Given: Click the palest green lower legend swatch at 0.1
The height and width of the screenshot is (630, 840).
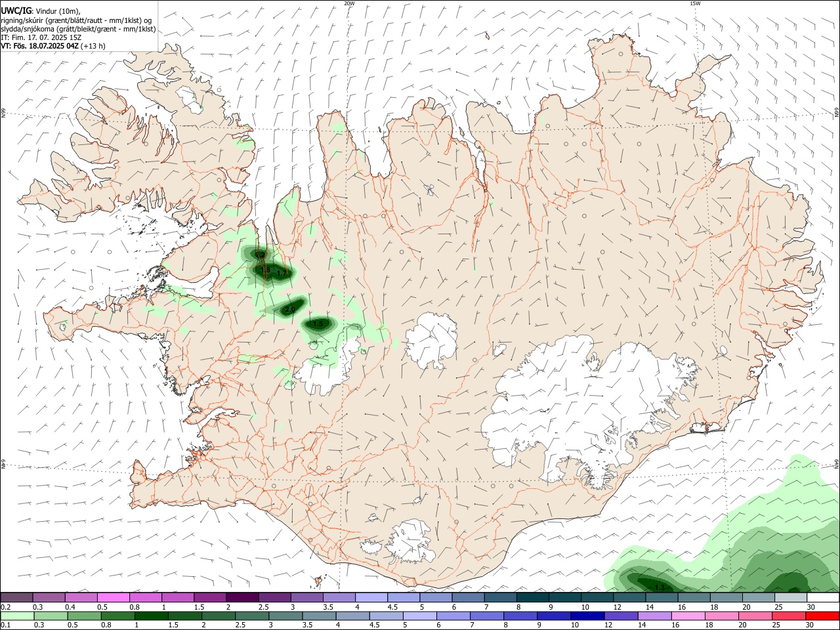Looking at the screenshot, I should (16, 616).
